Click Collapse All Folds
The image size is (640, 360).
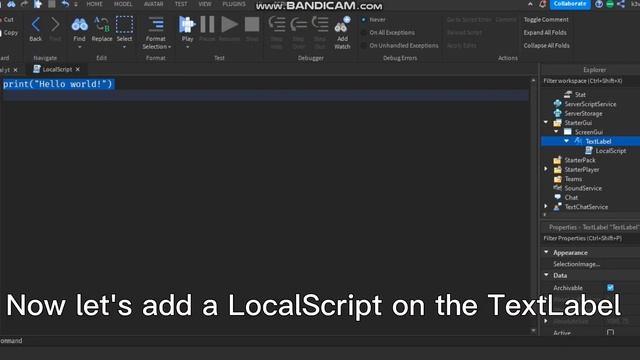(x=547, y=46)
